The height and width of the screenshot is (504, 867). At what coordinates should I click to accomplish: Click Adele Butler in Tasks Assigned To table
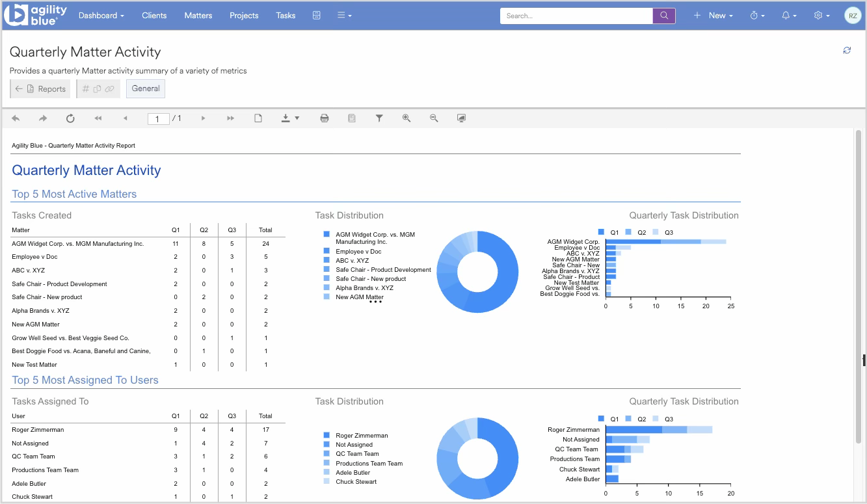(x=29, y=483)
